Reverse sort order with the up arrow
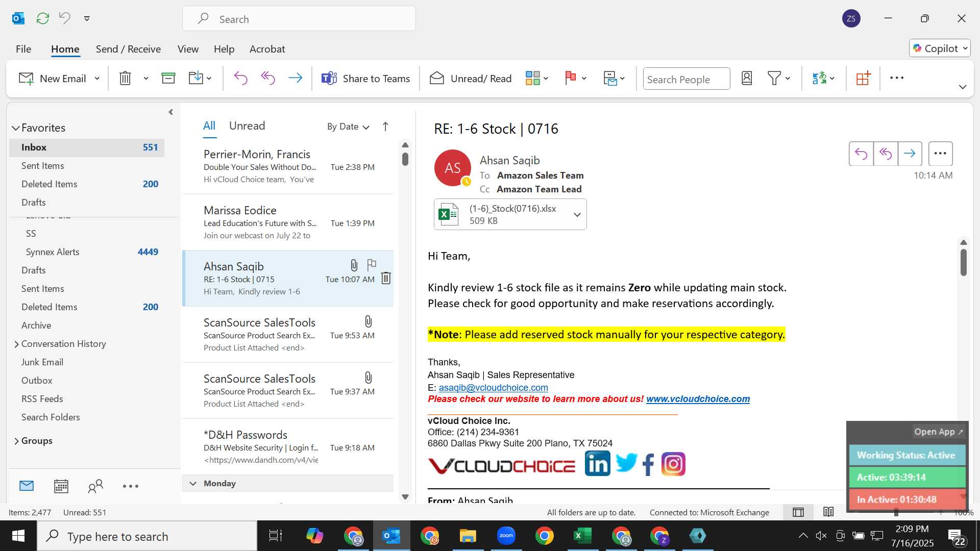The width and height of the screenshot is (980, 551). click(385, 127)
